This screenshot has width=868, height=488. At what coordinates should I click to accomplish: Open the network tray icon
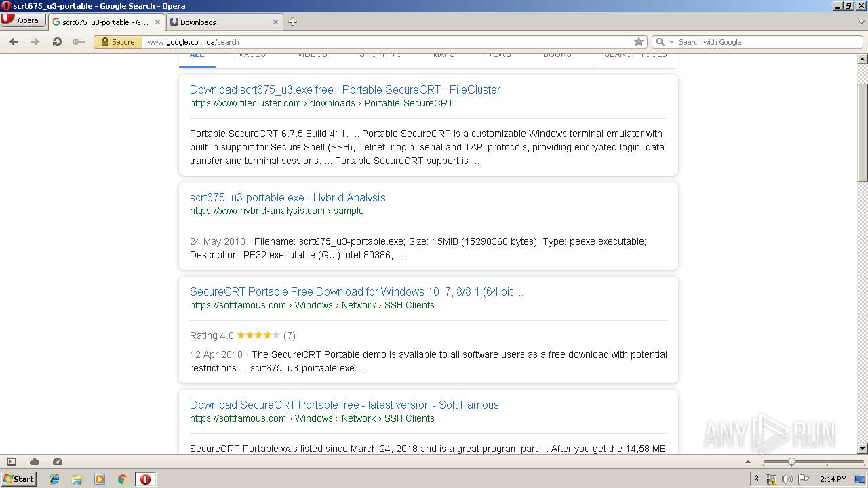tap(771, 479)
